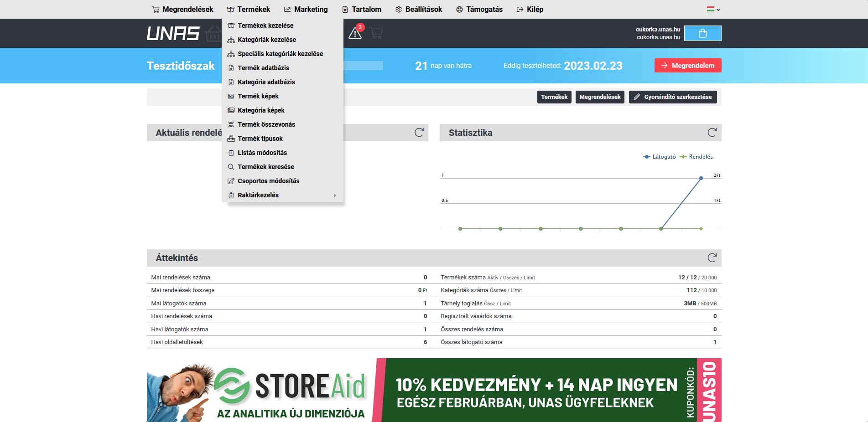Screen dimensions: 868x422
Task: Click the Megrendelések quick-start button
Action: 599,97
